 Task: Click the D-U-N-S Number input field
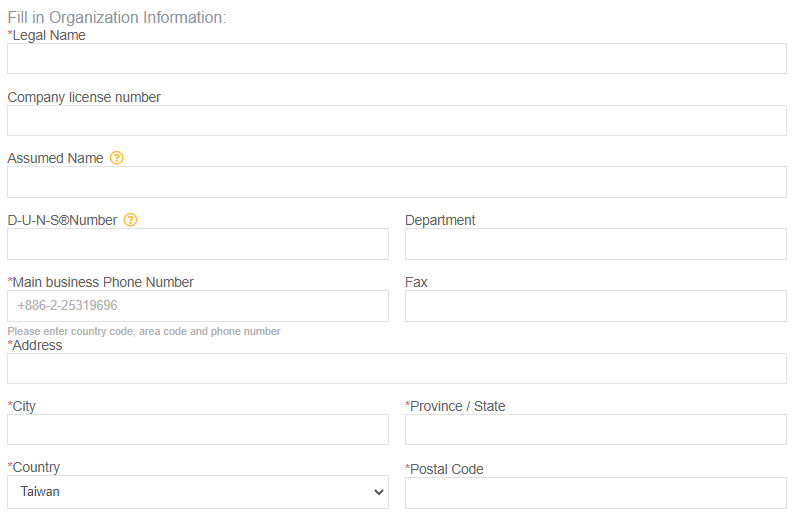(x=198, y=244)
